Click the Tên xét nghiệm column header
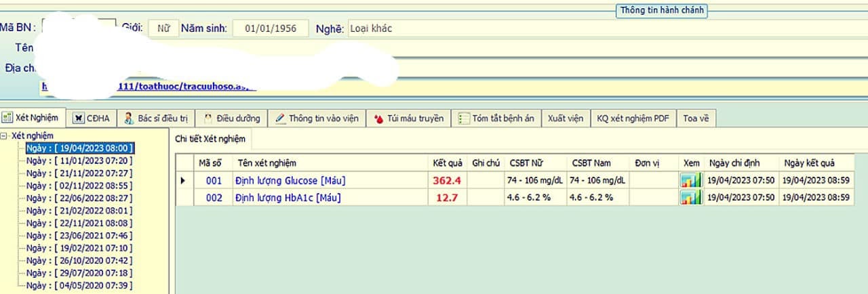This screenshot has width=868, height=294. [330, 163]
